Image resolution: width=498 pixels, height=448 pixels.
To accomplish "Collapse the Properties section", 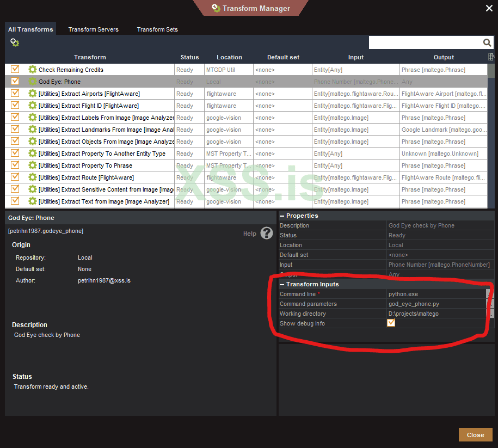I will 282,216.
